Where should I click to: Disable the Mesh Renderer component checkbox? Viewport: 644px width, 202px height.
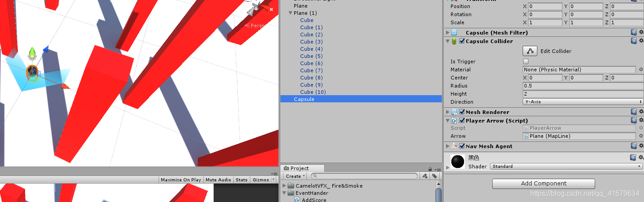[462, 112]
